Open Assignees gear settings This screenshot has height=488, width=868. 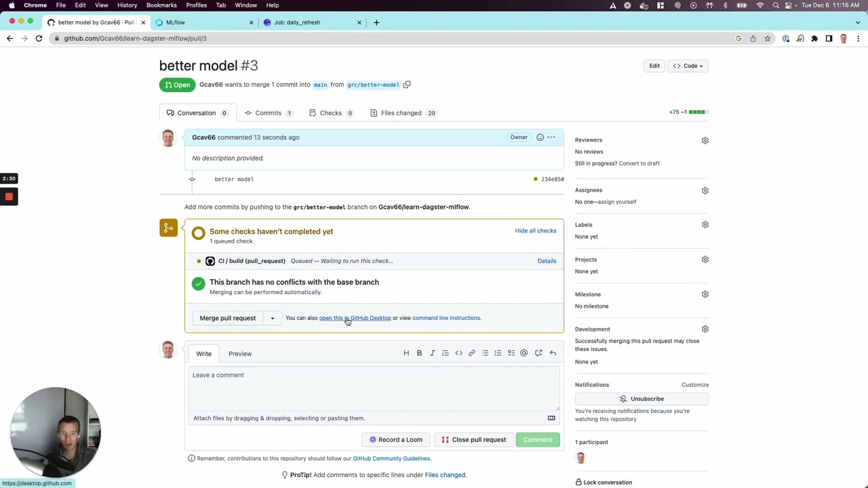coord(705,190)
